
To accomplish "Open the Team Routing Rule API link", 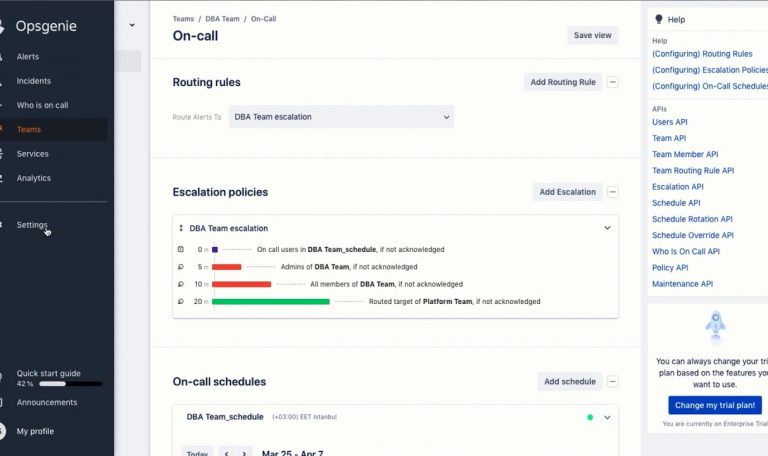I will (x=693, y=170).
